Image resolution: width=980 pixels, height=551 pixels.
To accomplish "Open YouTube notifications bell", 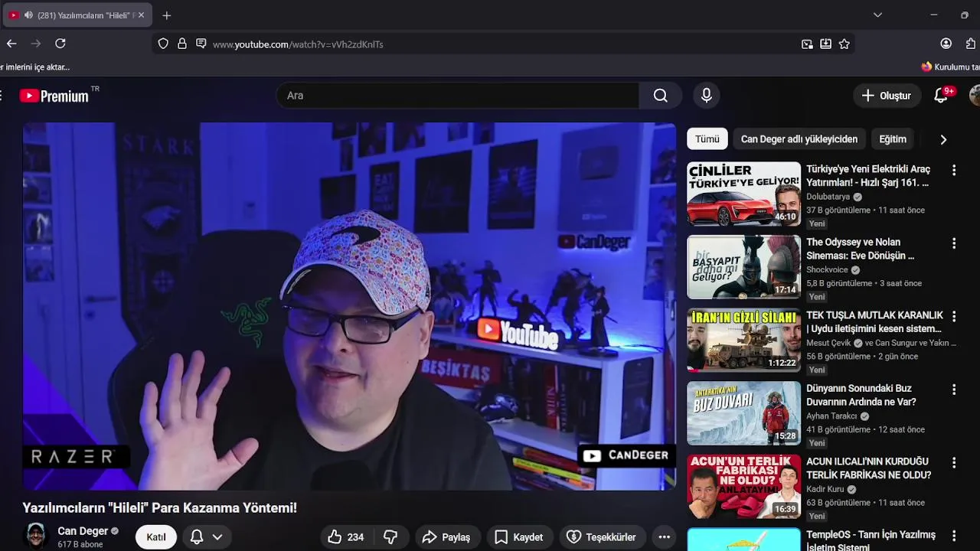I will 941,96.
